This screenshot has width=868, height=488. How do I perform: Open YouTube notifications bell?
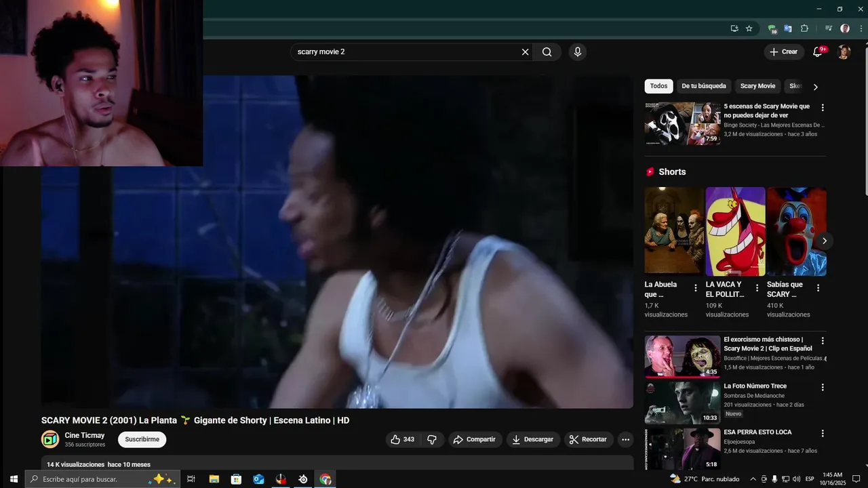[818, 52]
